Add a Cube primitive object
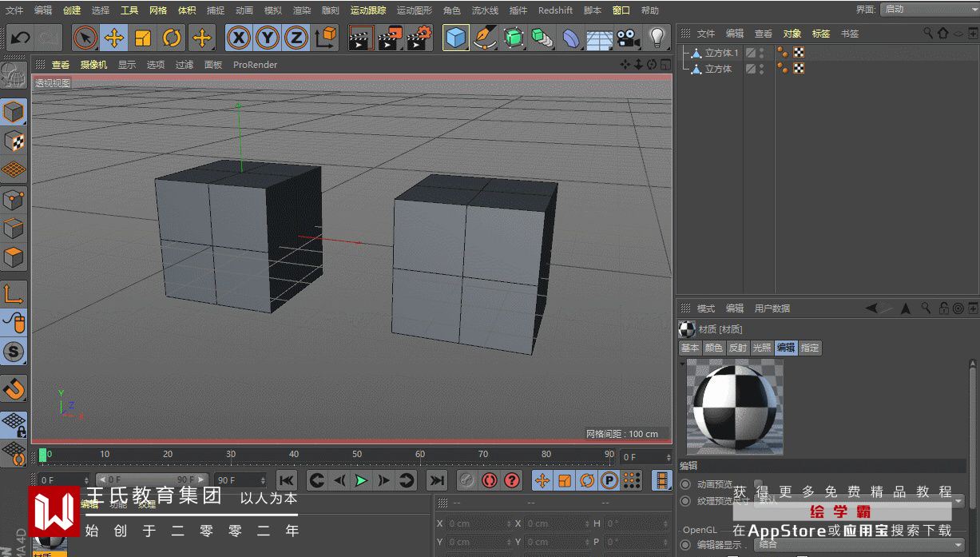Image resolution: width=980 pixels, height=557 pixels. tap(456, 38)
